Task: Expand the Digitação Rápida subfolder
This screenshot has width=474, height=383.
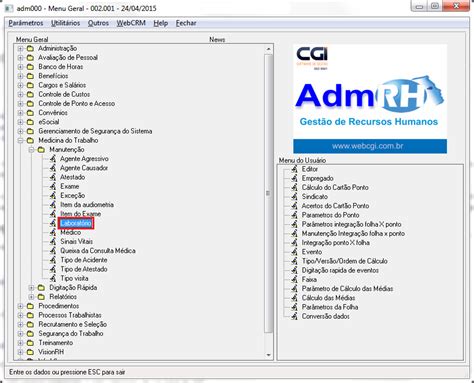Action: point(31,288)
